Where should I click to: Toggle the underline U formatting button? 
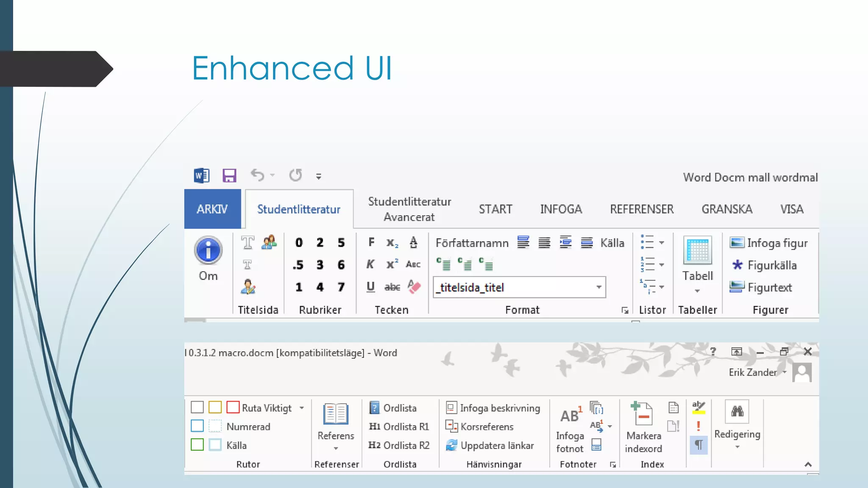pos(370,287)
